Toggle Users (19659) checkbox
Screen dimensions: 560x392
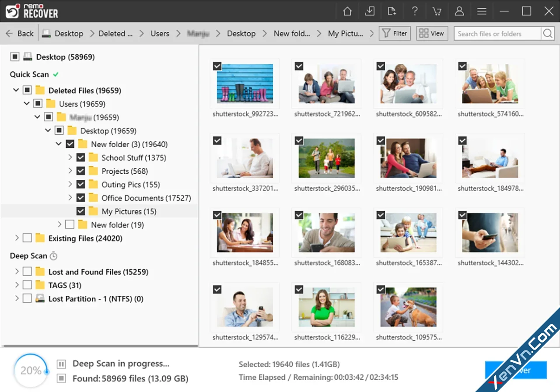pyautogui.click(x=38, y=104)
